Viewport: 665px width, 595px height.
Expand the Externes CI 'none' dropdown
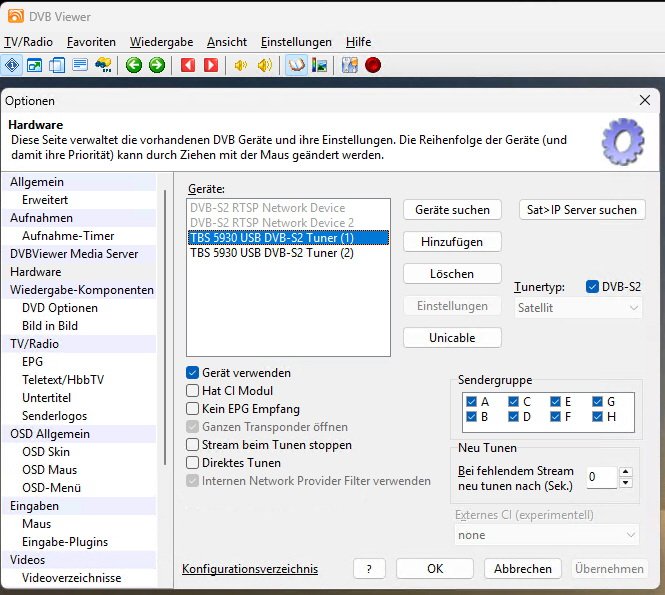point(546,535)
